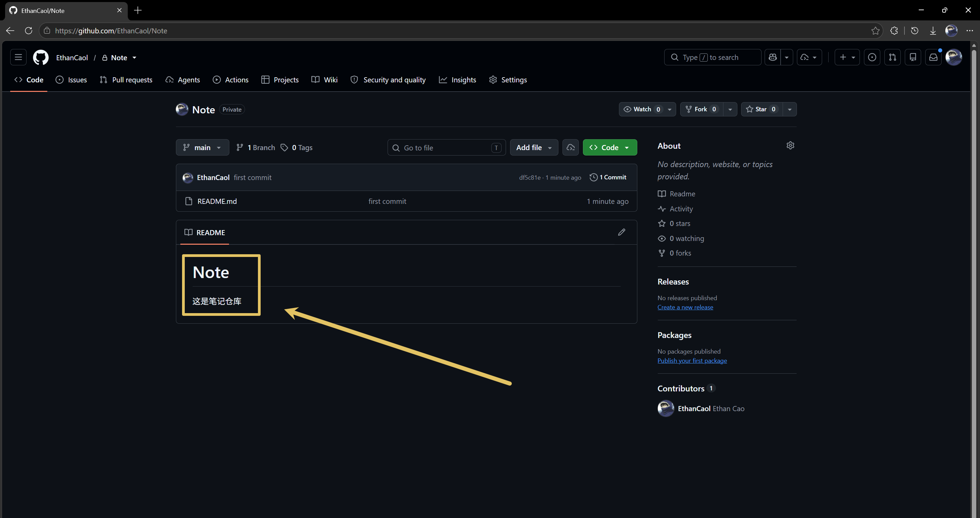980x518 pixels.
Task: Go to the GitHub homepage logo
Action: coord(41,58)
